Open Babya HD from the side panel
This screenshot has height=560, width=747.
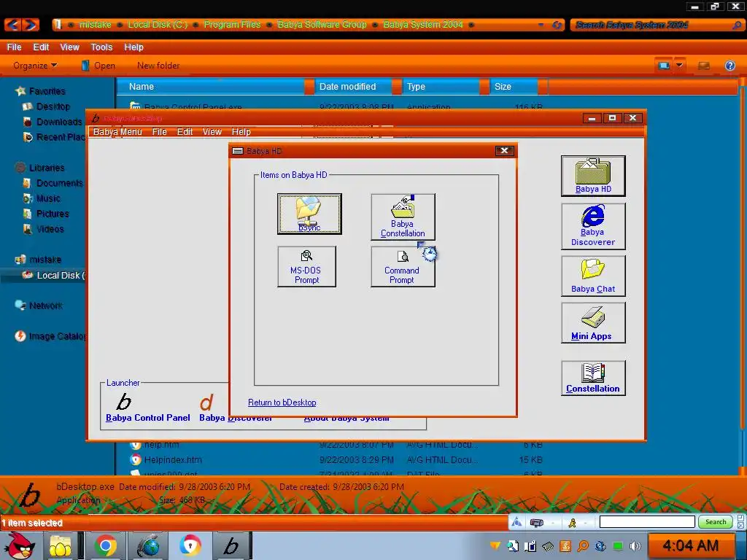(593, 176)
